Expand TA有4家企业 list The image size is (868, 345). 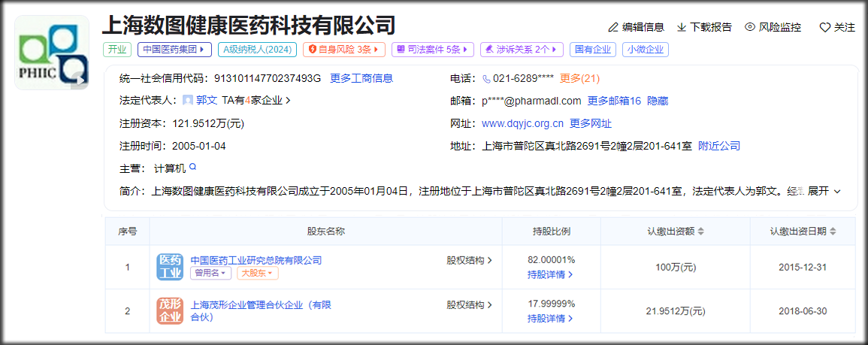pyautogui.click(x=256, y=101)
